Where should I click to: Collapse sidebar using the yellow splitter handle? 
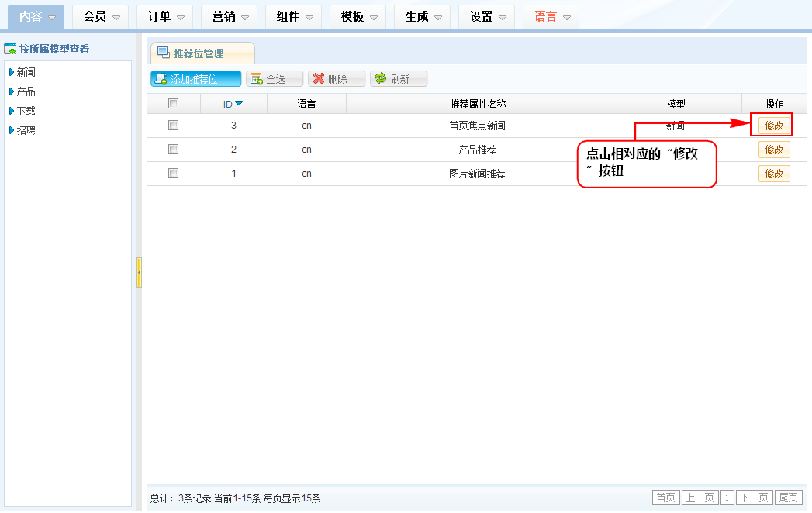(139, 273)
